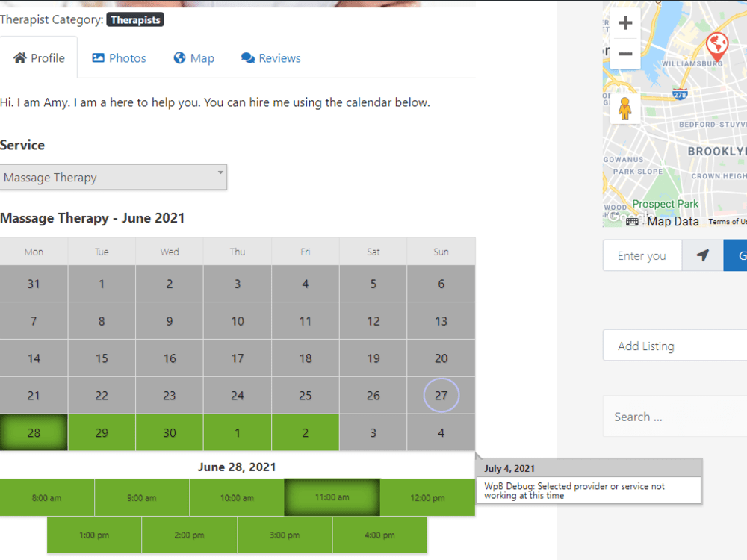Click the map keyboard shortcuts icon

(632, 222)
